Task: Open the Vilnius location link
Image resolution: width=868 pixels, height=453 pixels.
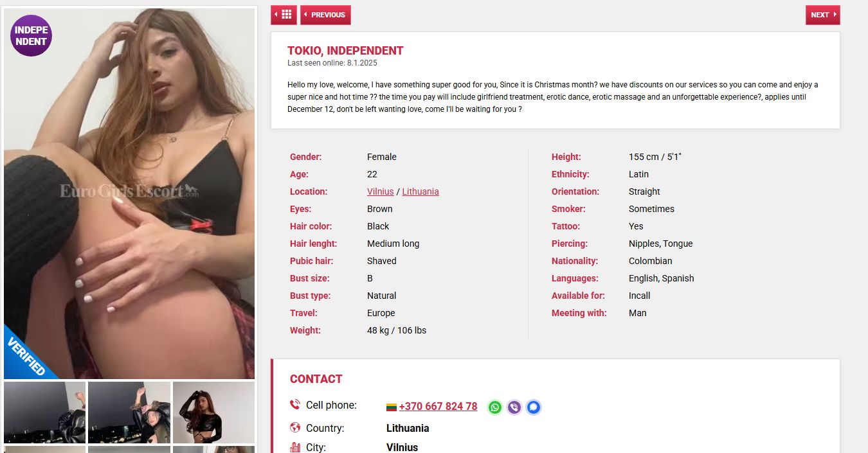Action: click(x=380, y=191)
